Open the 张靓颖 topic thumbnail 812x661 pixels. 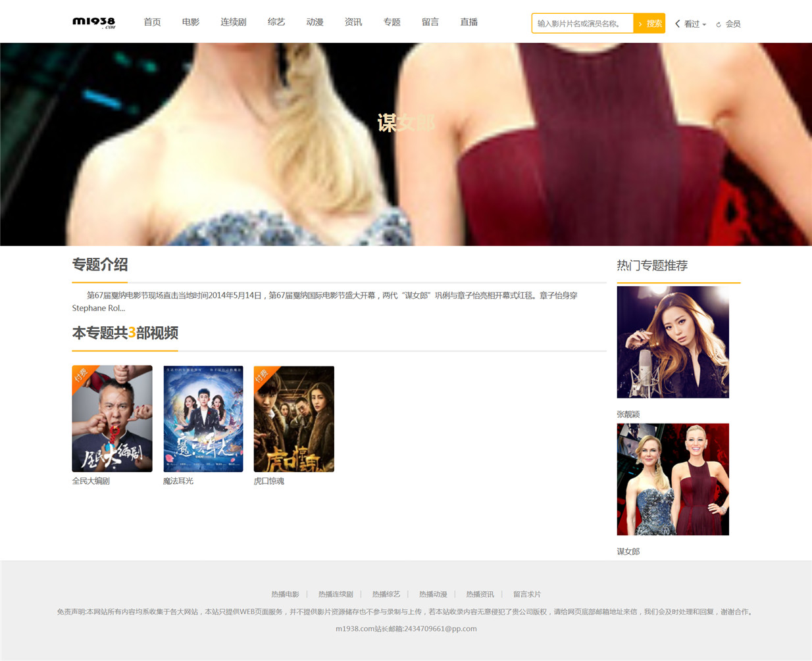672,342
